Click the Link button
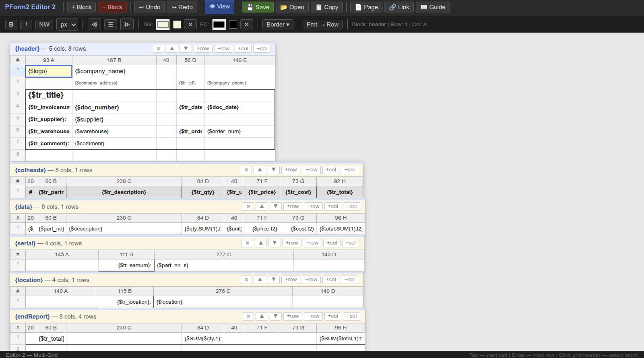This screenshot has width=644, height=358. click(x=399, y=7)
